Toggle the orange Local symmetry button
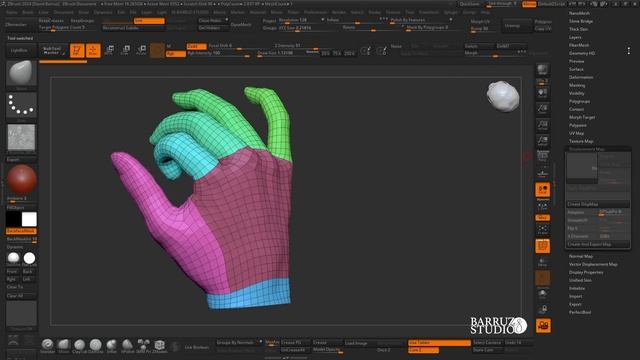 (x=542, y=189)
